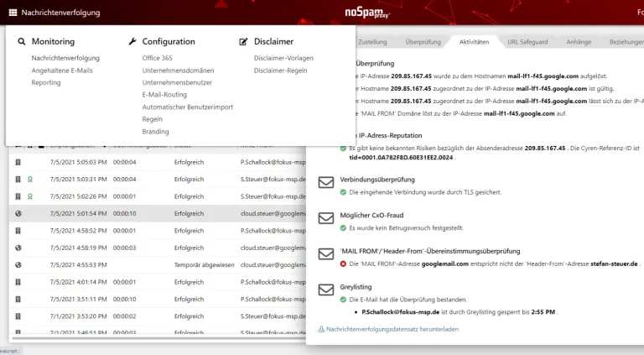Click Monitoring section heading
Viewport: 644px width, 355px height.
(53, 41)
